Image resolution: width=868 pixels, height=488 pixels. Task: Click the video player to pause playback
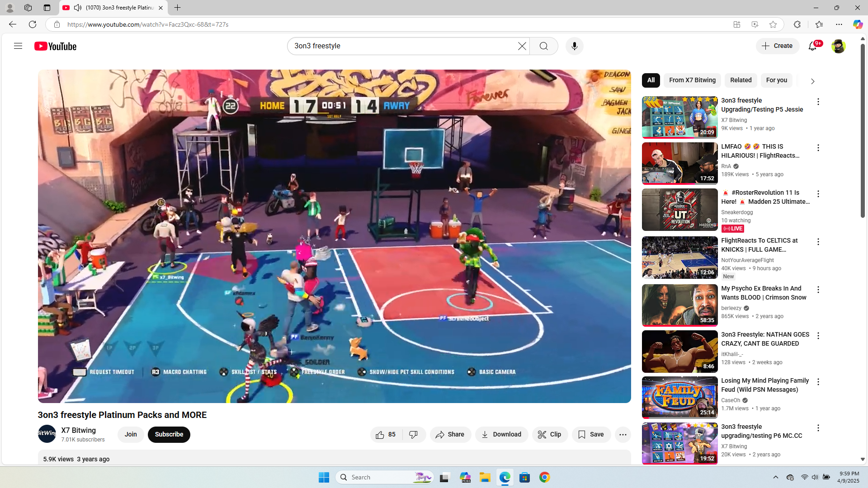[335, 236]
